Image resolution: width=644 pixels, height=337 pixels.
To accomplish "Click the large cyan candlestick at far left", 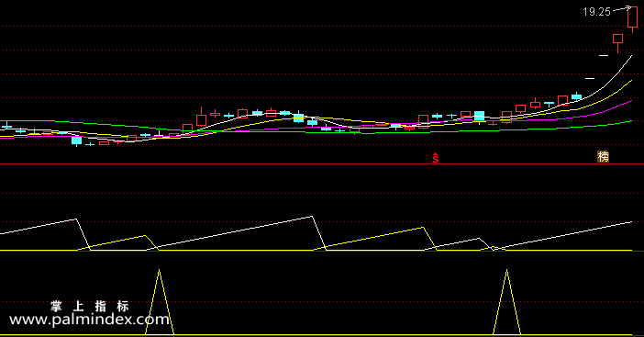I will (77, 140).
